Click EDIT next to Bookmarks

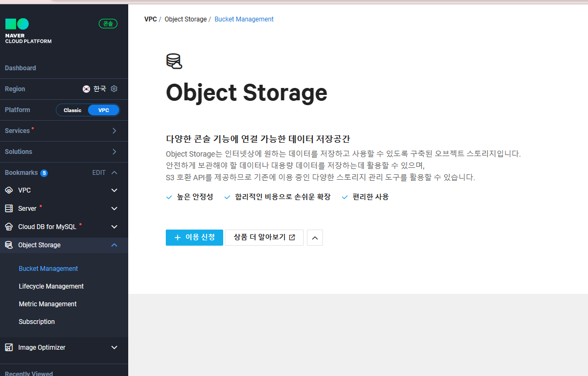(x=99, y=172)
